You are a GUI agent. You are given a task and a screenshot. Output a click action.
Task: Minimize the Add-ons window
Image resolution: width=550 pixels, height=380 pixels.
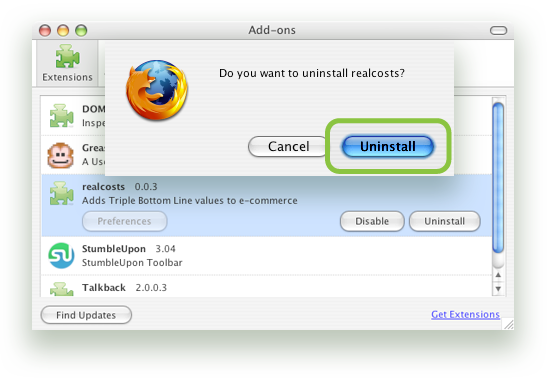63,30
